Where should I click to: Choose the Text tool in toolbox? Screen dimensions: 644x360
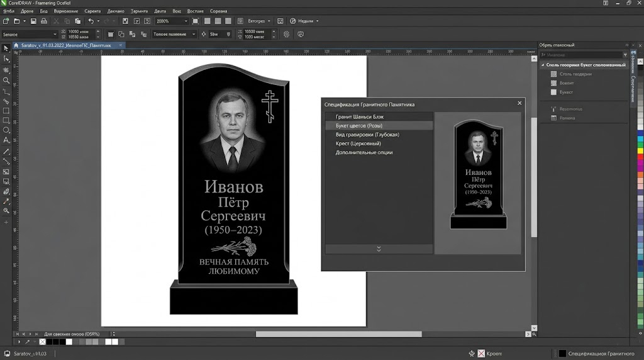6,140
